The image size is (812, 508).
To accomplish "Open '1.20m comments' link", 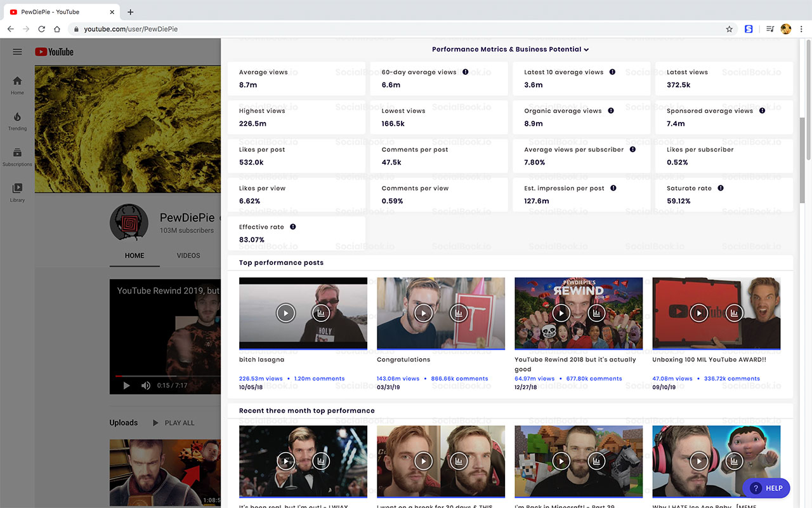I will [320, 378].
